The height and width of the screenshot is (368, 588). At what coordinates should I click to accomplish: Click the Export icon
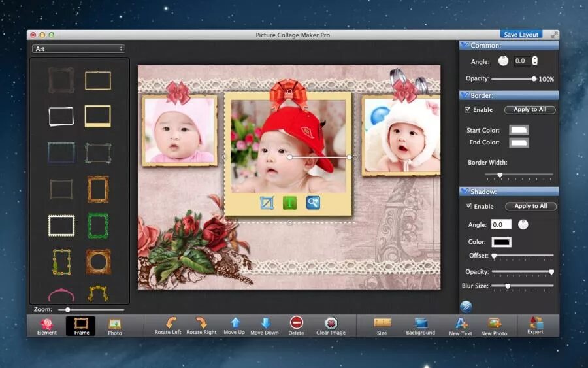coord(536,322)
